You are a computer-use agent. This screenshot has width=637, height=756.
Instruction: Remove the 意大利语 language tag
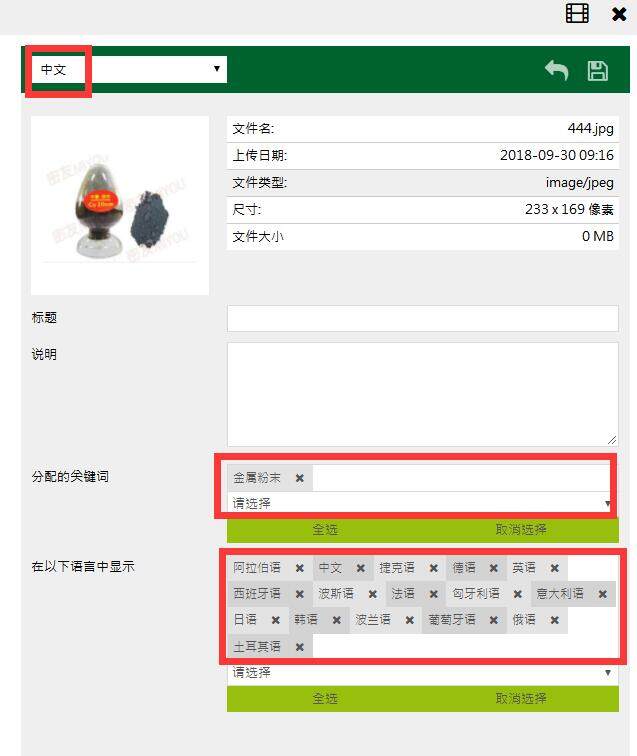click(602, 594)
